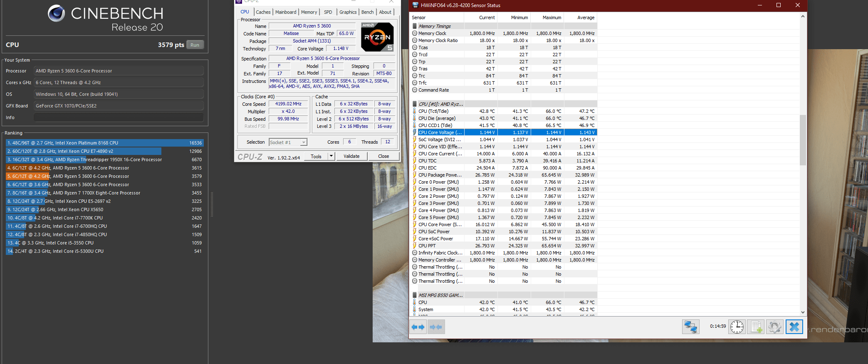Open HWiNFO sensor settings gear icon
This screenshot has height=364, width=868.
point(775,327)
